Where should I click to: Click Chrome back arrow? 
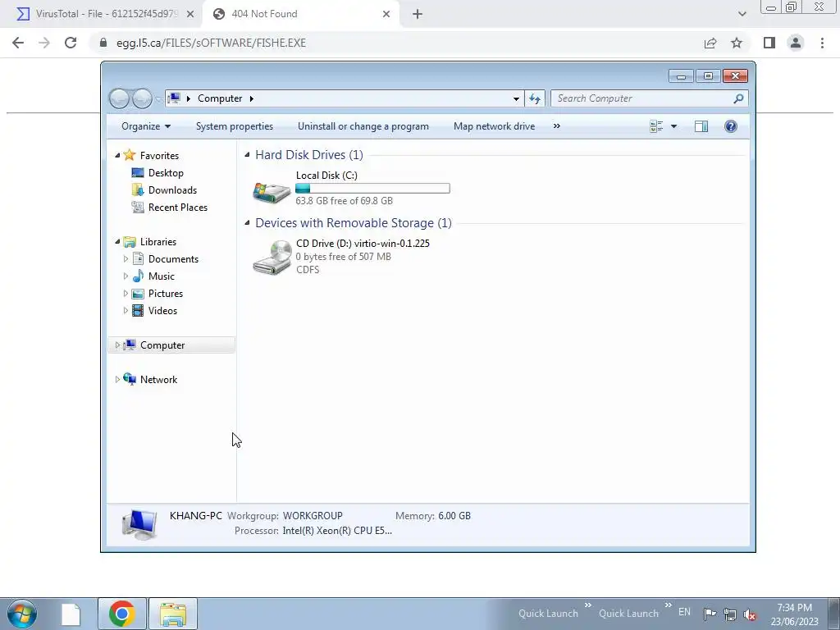[18, 43]
